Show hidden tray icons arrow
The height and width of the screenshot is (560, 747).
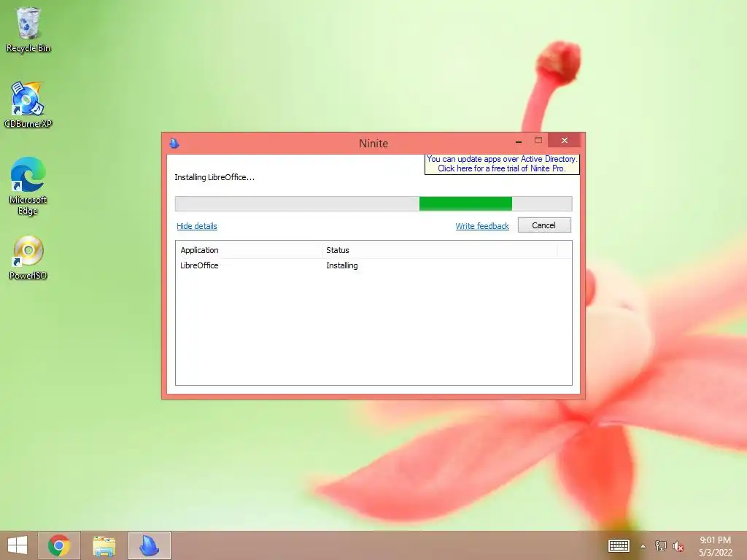(643, 546)
